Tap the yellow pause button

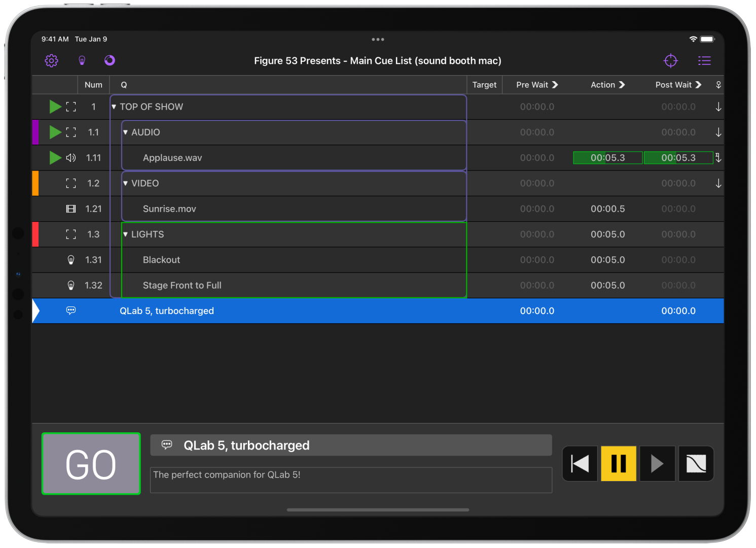pyautogui.click(x=619, y=463)
